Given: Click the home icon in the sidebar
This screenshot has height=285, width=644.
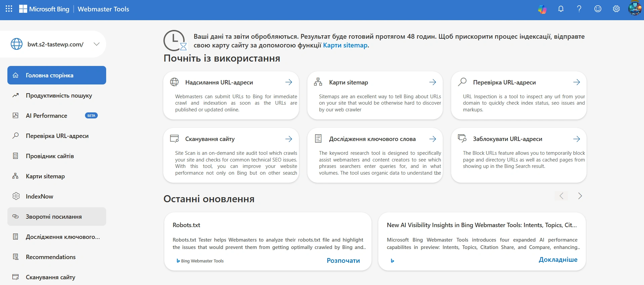Looking at the screenshot, I should (x=15, y=75).
